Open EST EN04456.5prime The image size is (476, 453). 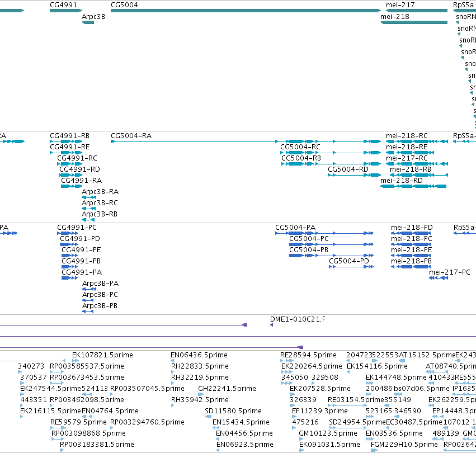click(244, 433)
